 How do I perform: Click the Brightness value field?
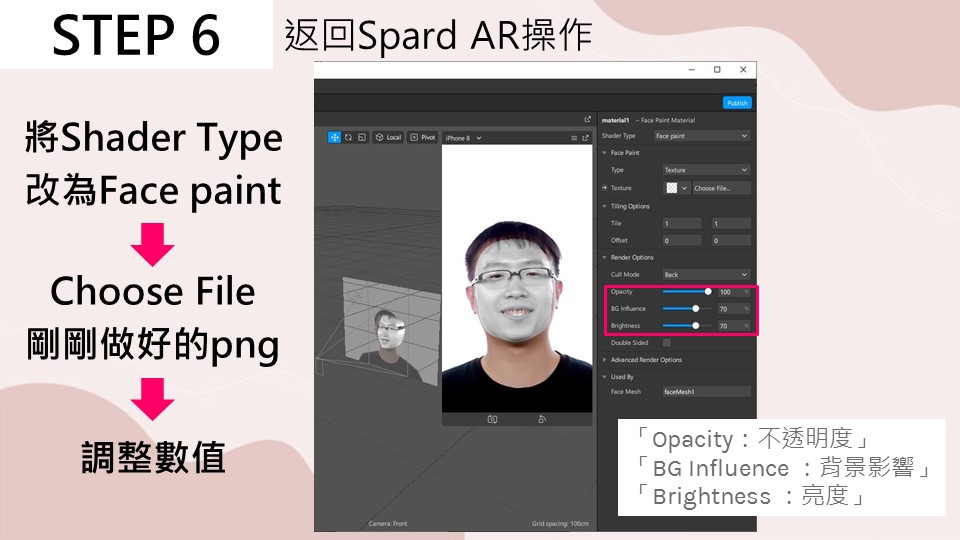coord(733,326)
